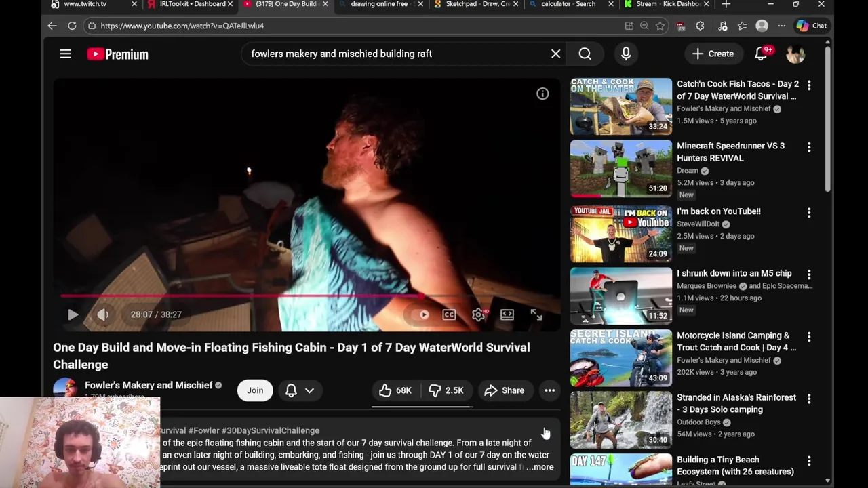Click the video info card icon

coord(542,94)
